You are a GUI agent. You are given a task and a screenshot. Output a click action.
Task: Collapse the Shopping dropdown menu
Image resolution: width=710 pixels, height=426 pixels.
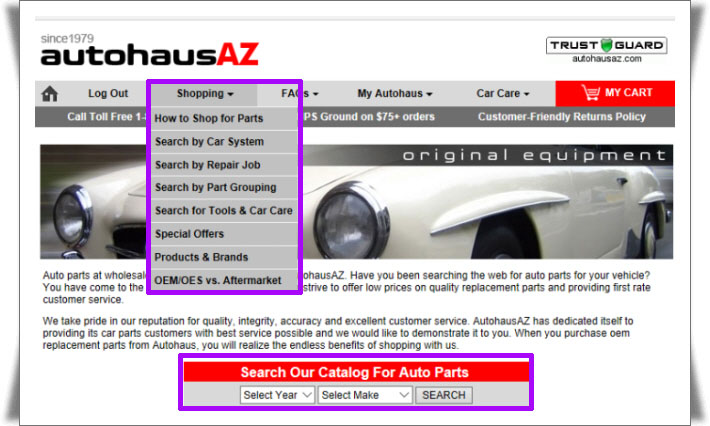[x=205, y=94]
